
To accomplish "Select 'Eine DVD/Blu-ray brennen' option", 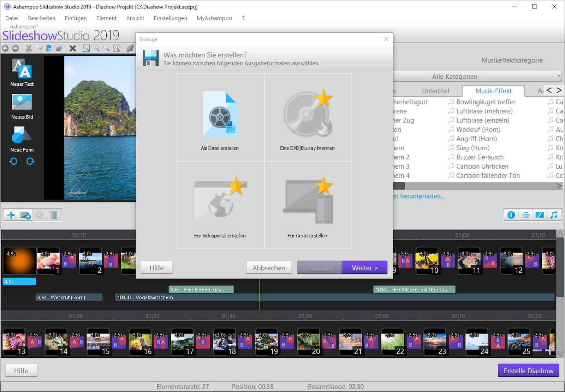I will [x=308, y=117].
